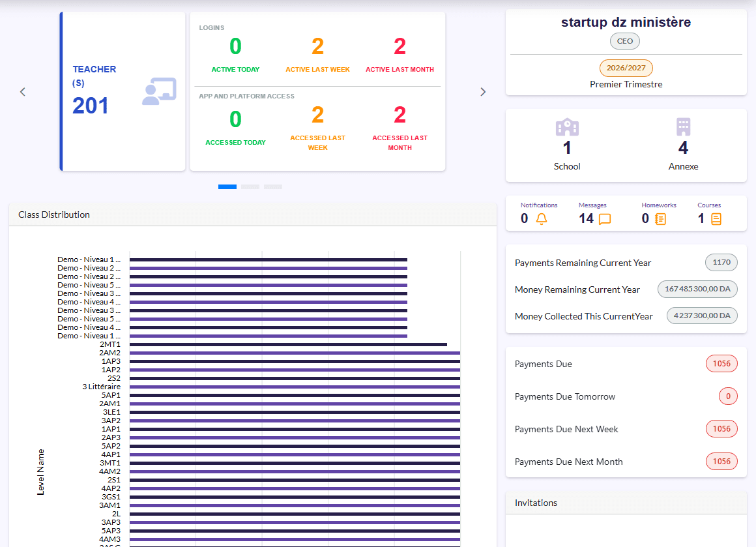Image resolution: width=756 pixels, height=547 pixels.
Task: Click Active Last Week logins value
Action: pyautogui.click(x=317, y=47)
